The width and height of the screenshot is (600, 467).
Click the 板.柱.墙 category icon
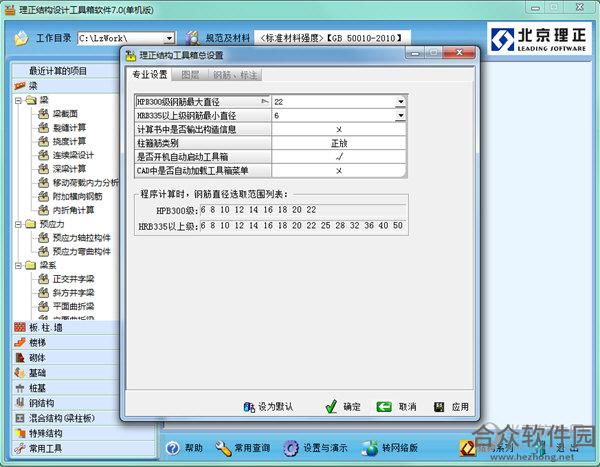click(x=20, y=327)
